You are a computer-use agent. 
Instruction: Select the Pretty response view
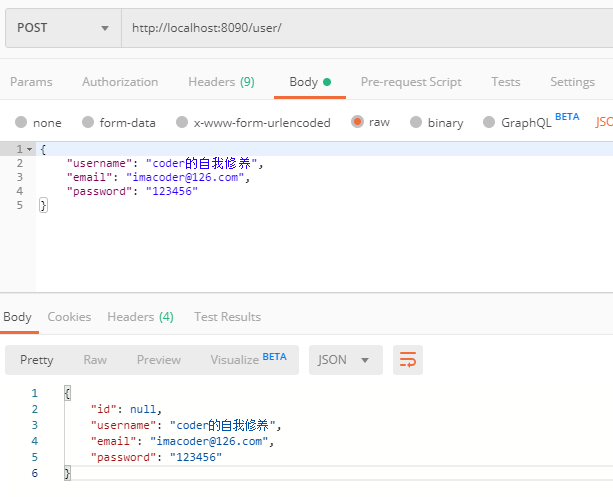[x=37, y=360]
